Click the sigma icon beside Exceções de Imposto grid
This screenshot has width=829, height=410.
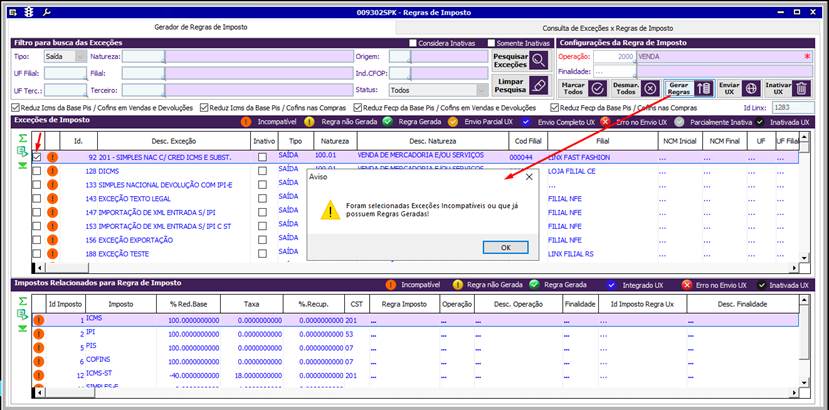point(22,139)
